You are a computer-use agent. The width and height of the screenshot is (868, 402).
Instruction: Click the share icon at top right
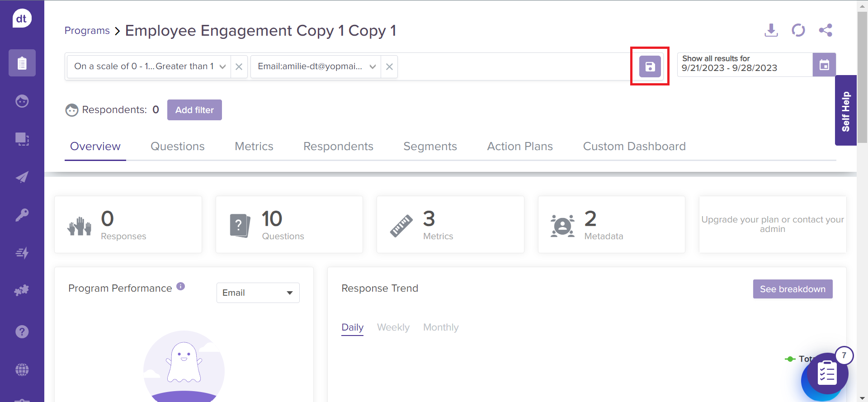[825, 30]
